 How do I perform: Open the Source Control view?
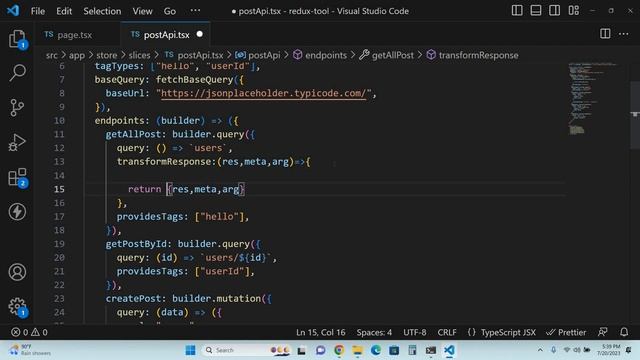[17, 108]
